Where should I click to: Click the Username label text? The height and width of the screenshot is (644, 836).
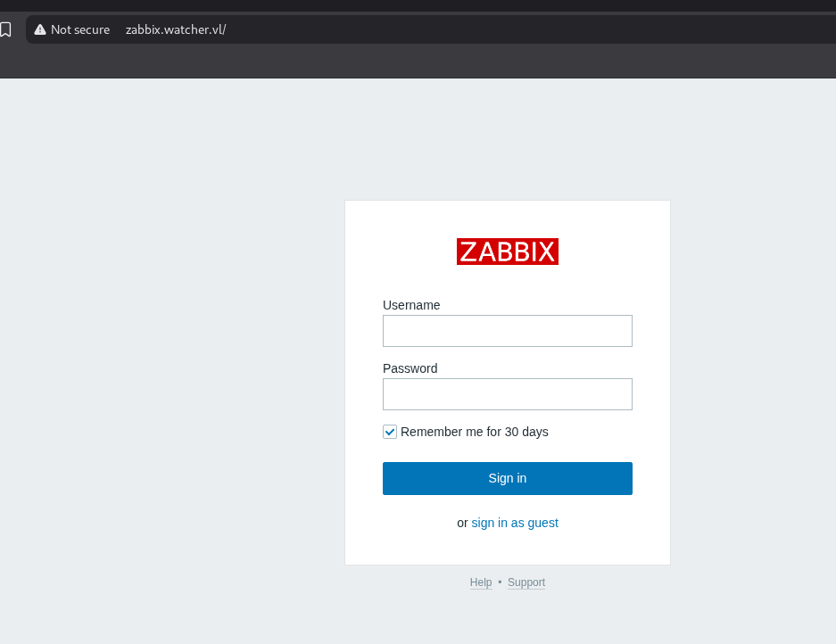(x=411, y=305)
